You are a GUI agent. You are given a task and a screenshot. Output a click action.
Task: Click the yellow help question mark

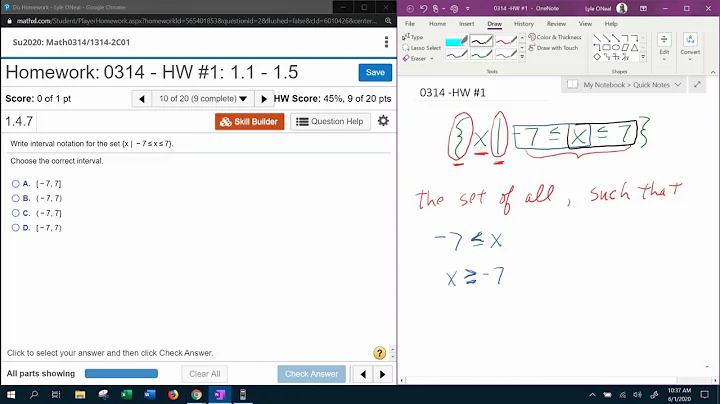point(379,353)
